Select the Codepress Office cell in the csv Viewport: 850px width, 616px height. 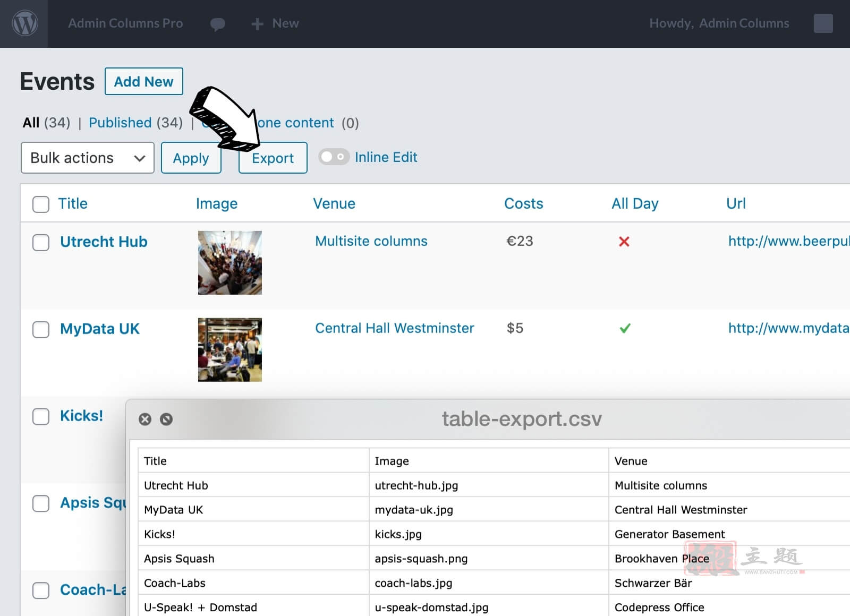coord(729,606)
